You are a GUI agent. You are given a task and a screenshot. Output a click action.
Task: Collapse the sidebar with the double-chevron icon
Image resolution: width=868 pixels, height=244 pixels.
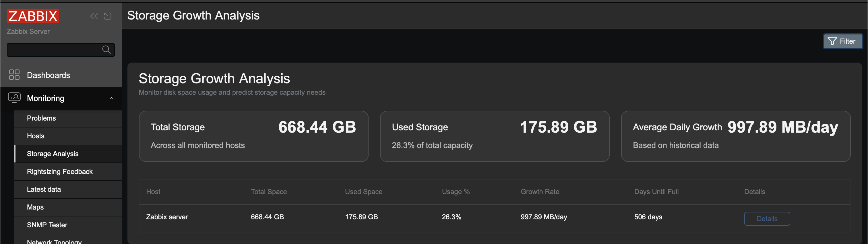(94, 16)
